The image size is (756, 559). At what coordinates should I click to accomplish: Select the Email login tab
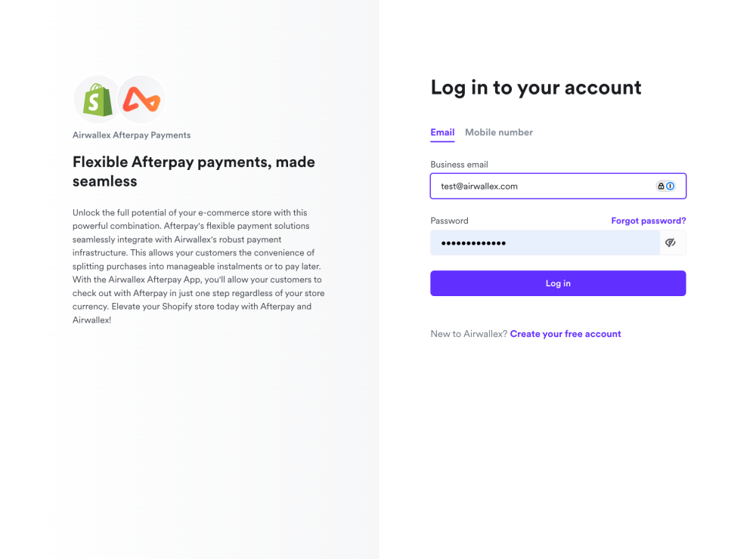[x=442, y=132]
